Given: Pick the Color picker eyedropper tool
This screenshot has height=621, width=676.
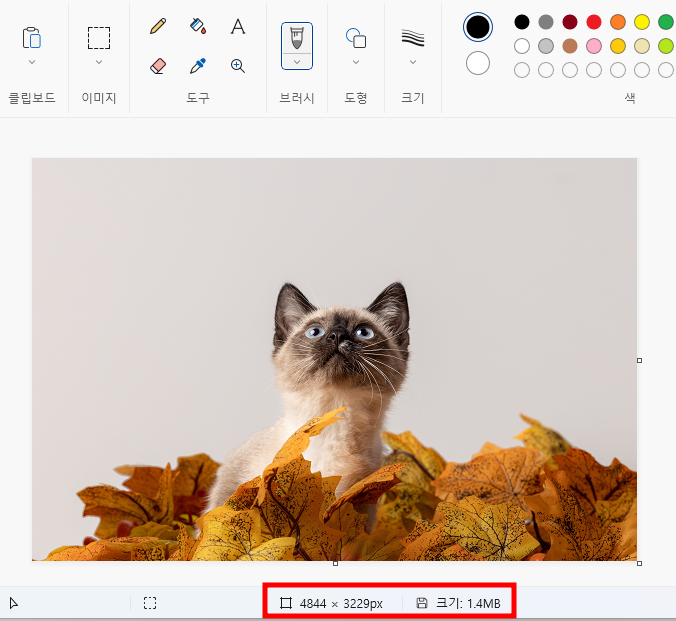Looking at the screenshot, I should pyautogui.click(x=198, y=66).
